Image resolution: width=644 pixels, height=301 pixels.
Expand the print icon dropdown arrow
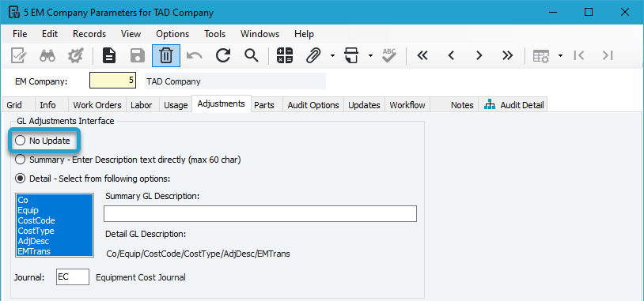click(370, 56)
